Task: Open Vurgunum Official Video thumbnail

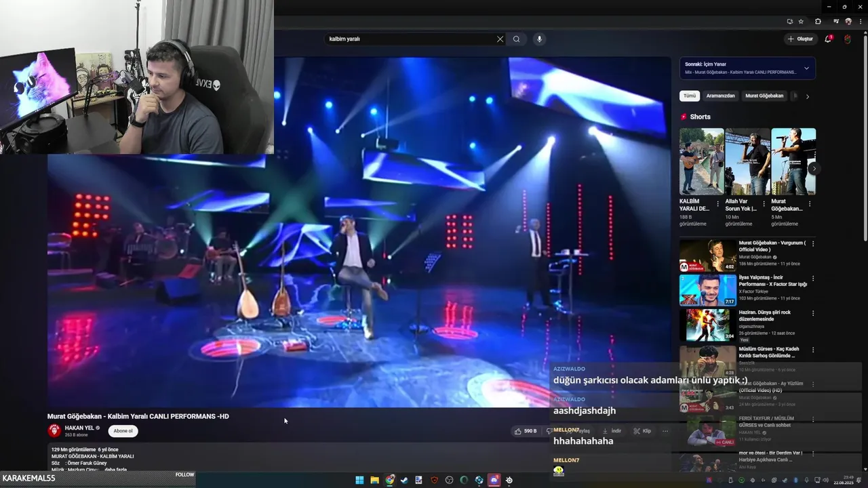Action: pyautogui.click(x=708, y=256)
